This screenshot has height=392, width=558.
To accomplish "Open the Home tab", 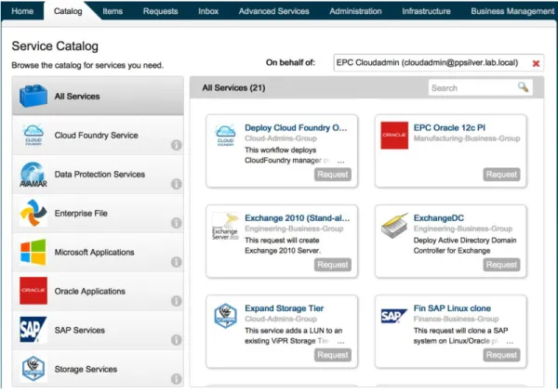I will pyautogui.click(x=22, y=11).
